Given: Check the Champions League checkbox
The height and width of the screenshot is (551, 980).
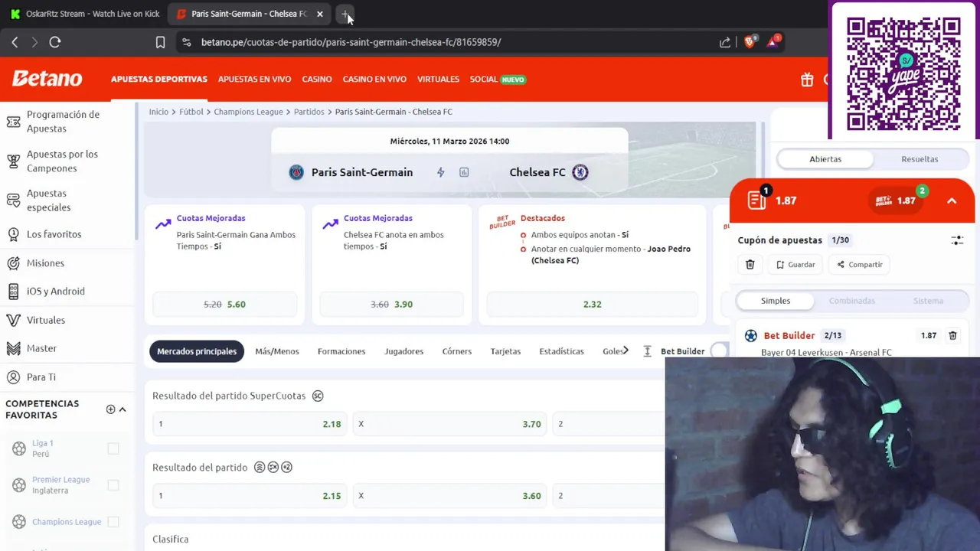Looking at the screenshot, I should pyautogui.click(x=113, y=522).
